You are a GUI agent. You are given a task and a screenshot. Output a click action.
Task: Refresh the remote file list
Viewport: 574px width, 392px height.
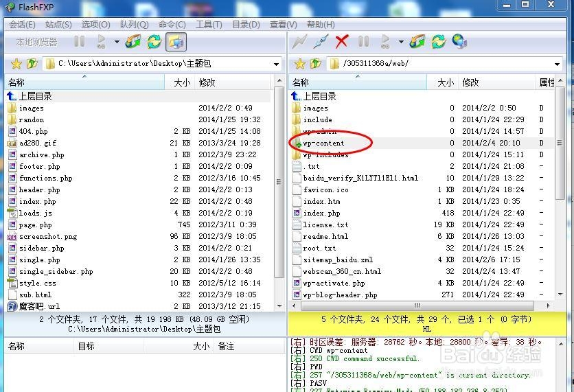439,42
